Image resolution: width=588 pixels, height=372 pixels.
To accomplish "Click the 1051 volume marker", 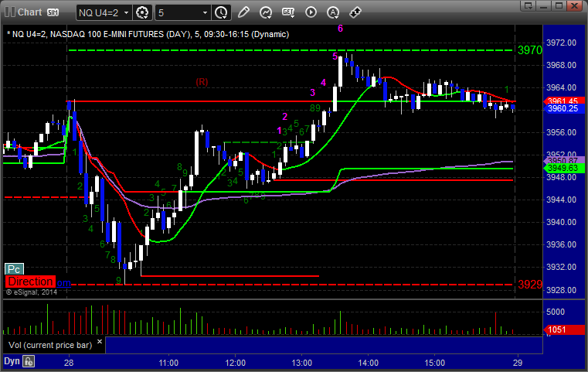I will [x=563, y=329].
